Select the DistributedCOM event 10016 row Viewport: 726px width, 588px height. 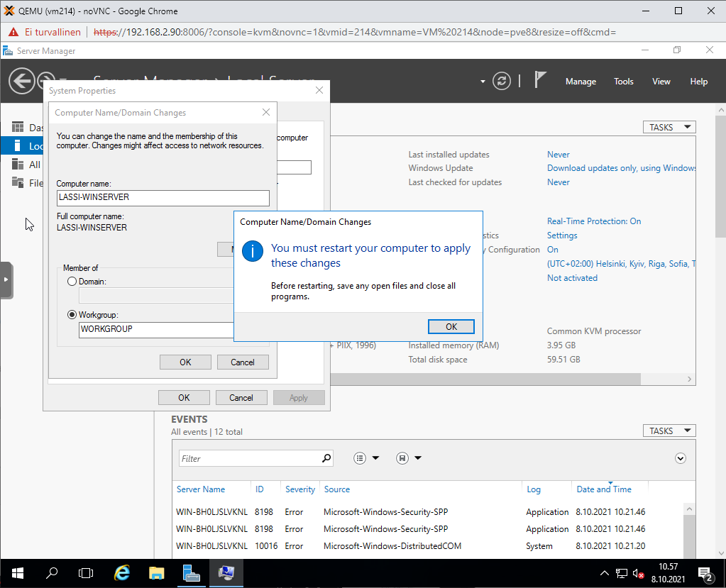(x=428, y=546)
